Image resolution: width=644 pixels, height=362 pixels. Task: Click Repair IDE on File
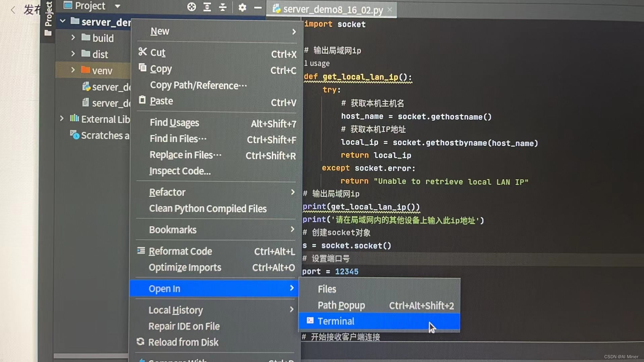(184, 326)
